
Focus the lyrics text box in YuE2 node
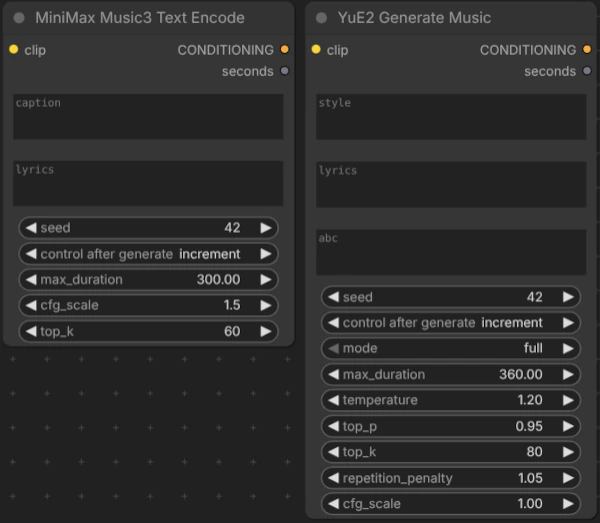tap(451, 184)
